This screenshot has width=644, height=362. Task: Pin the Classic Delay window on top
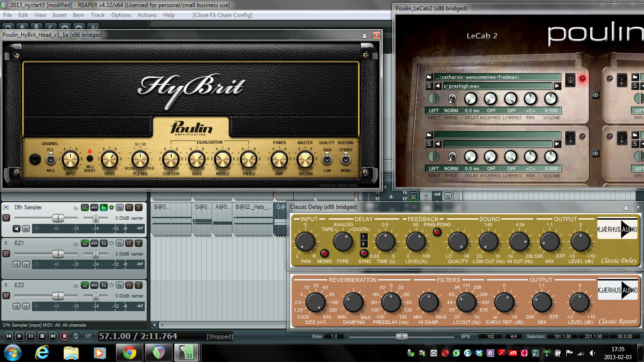(x=627, y=207)
